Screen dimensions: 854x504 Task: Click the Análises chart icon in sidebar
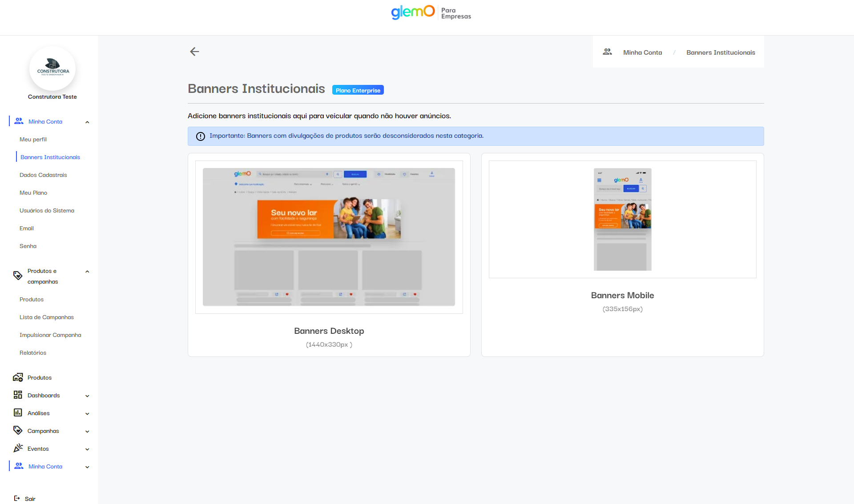click(18, 413)
